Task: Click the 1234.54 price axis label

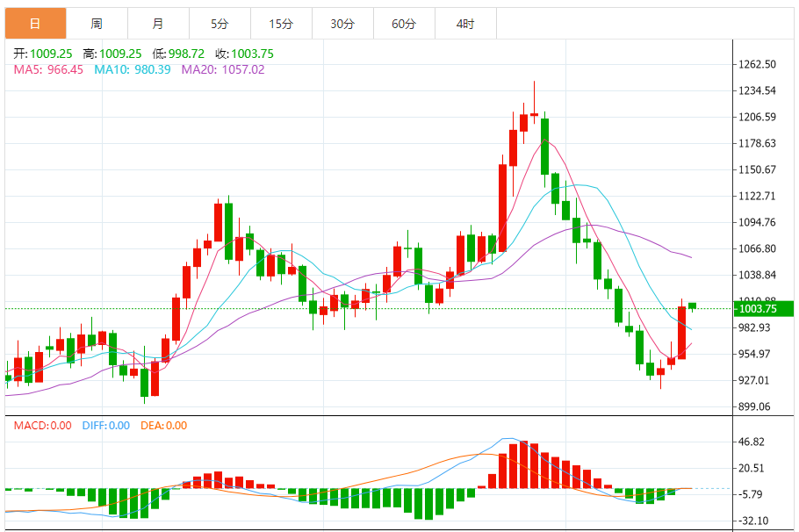Action: click(x=757, y=90)
